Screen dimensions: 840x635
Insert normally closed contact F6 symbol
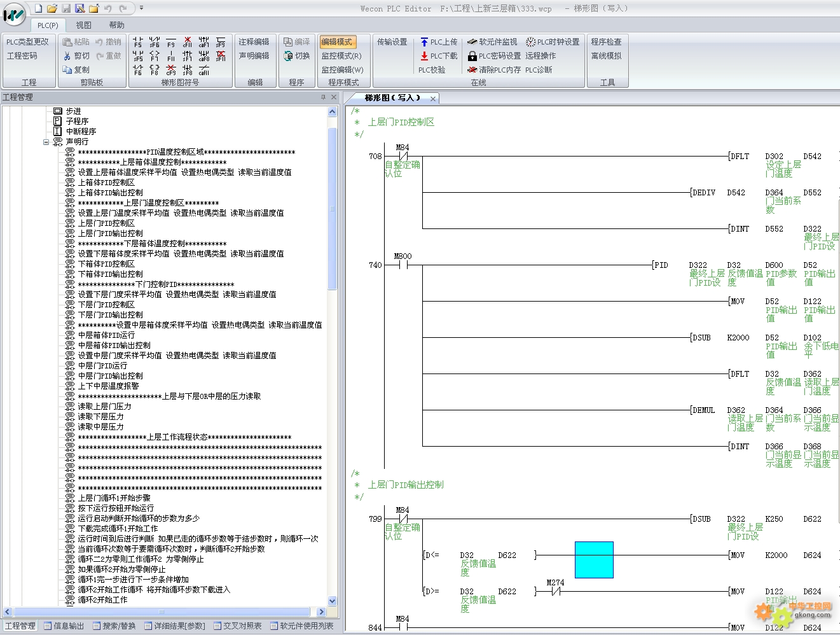coord(138,70)
